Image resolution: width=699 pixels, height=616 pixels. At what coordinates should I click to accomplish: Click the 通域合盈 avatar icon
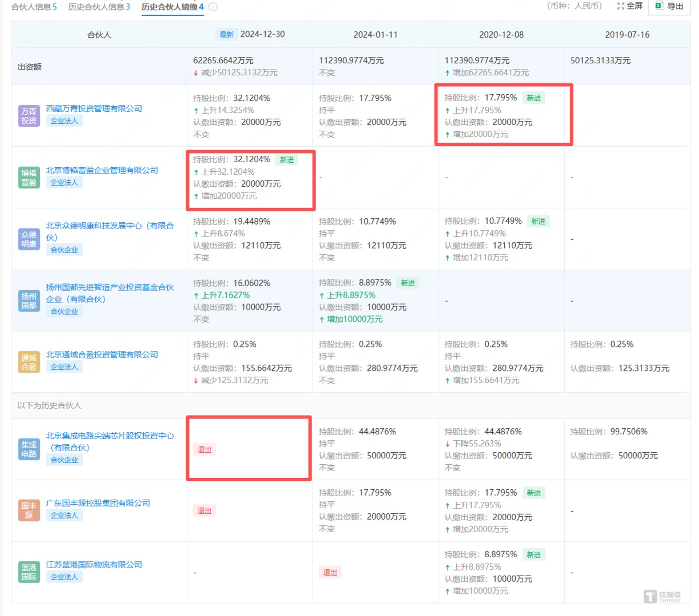coord(28,360)
